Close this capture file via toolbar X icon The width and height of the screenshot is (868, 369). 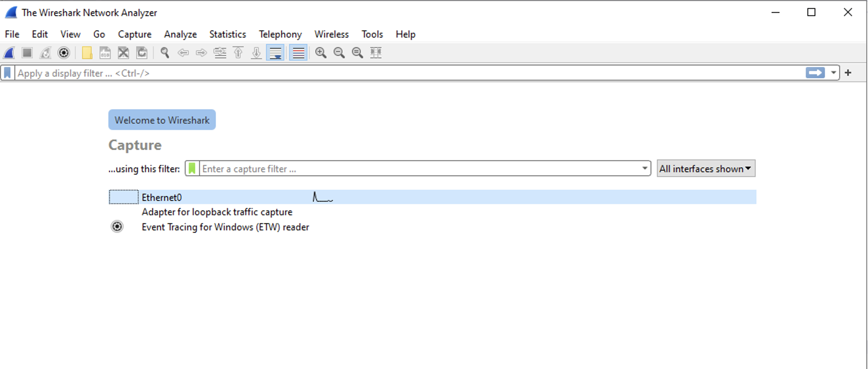click(x=123, y=53)
